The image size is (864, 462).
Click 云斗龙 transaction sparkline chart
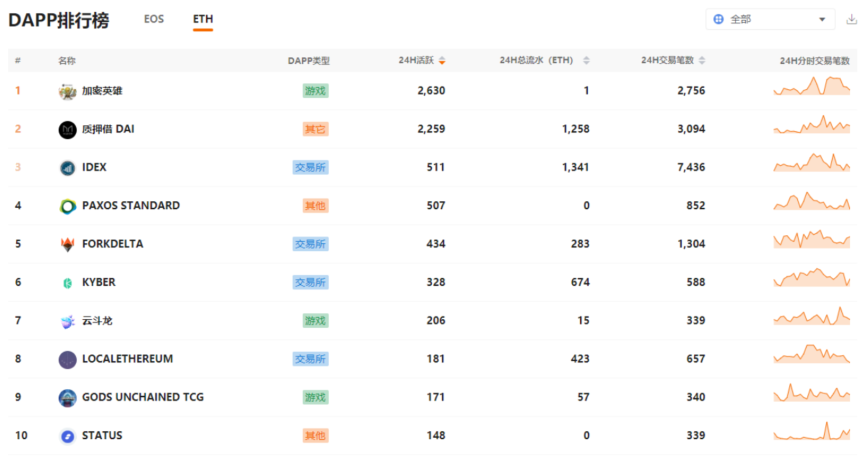(812, 316)
